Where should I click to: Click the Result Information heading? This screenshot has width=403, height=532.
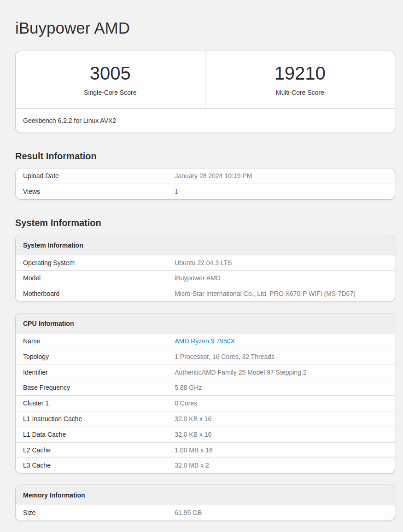click(56, 156)
